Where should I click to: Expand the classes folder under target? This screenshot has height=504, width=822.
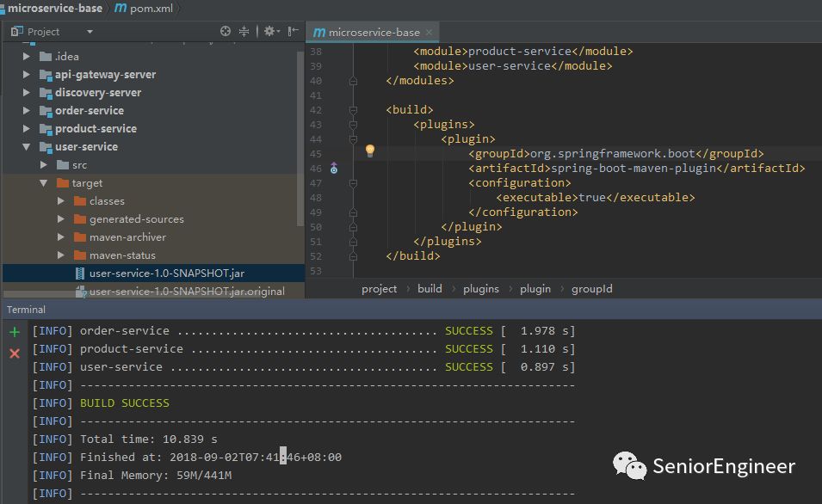tap(61, 201)
